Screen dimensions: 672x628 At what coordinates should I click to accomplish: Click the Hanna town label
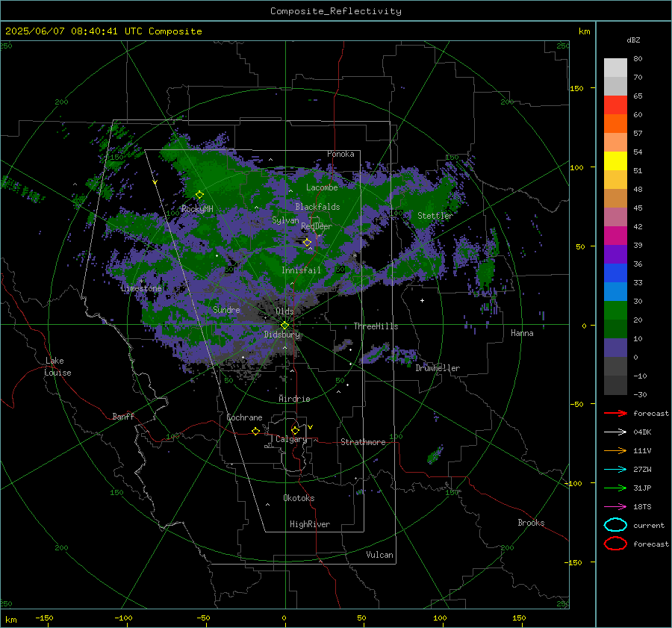tap(522, 333)
